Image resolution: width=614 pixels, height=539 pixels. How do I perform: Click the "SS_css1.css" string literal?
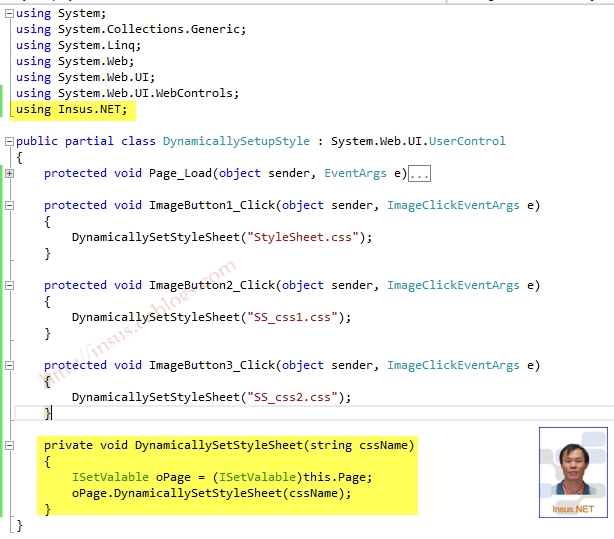(293, 317)
